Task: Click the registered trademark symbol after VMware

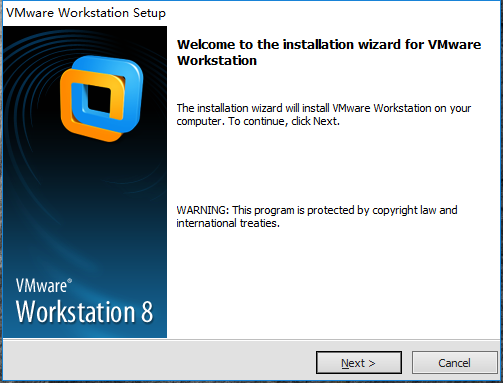Action: coord(69,281)
